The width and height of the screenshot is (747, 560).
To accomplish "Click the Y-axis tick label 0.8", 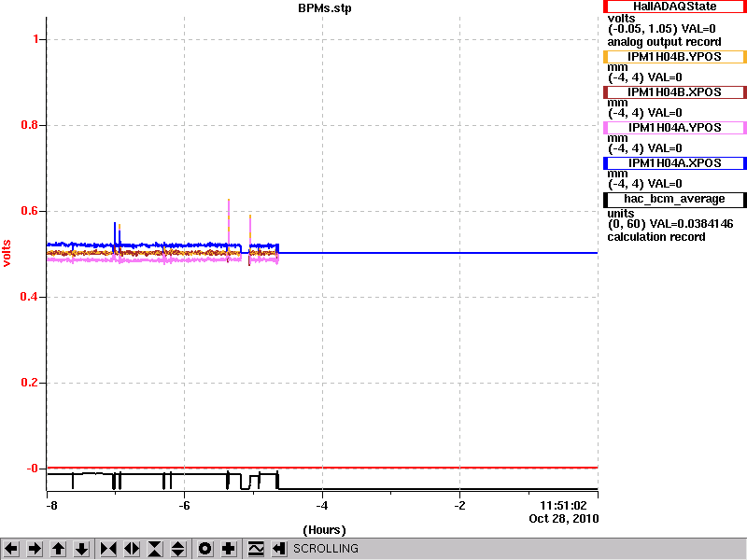I will point(30,125).
